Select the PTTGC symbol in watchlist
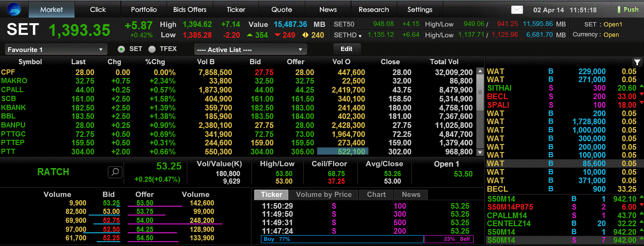The height and width of the screenshot is (246, 644). click(13, 134)
